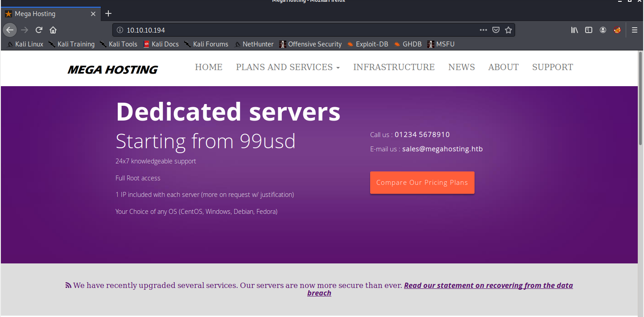Open the NEWS nav item
This screenshot has width=644, height=317.
tap(462, 67)
